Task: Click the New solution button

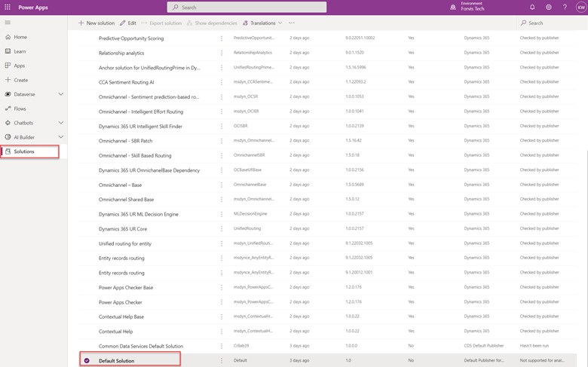Action: 97,23
